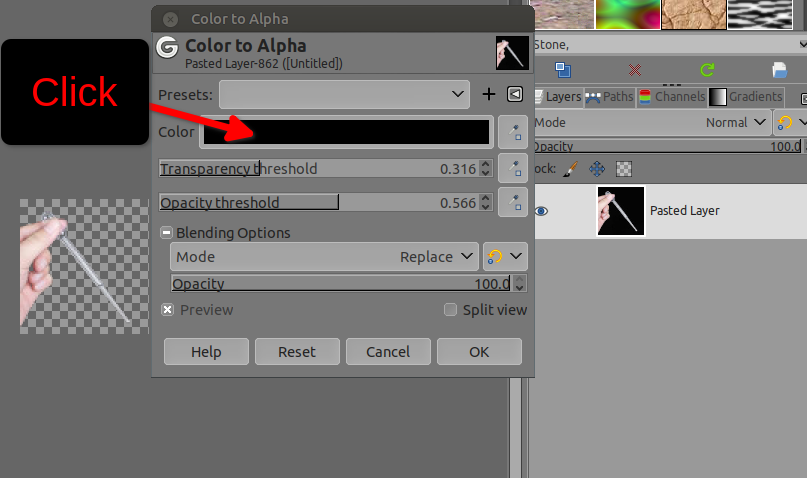Image resolution: width=807 pixels, height=478 pixels.
Task: Switch layer mode group in Layers panel
Action: 790,122
